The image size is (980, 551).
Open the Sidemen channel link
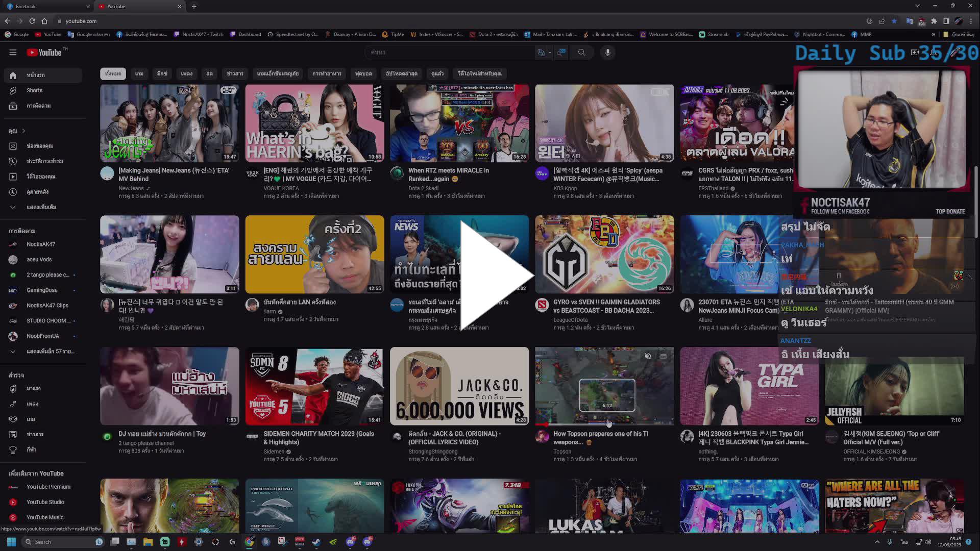point(274,451)
